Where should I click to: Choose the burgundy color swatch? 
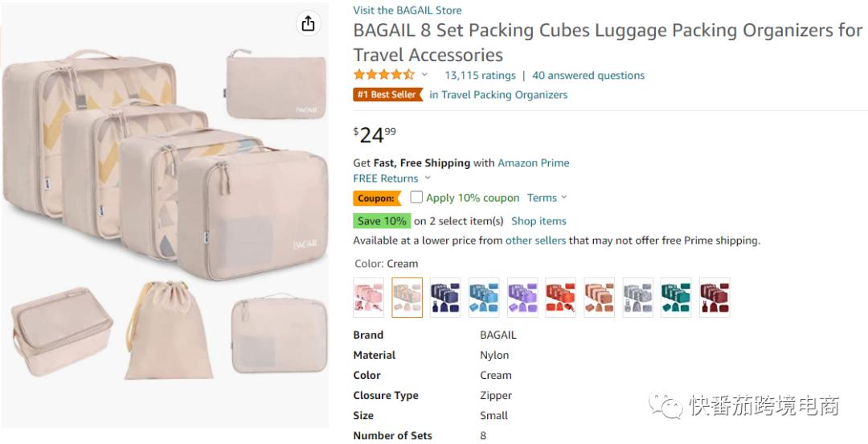pos(714,298)
